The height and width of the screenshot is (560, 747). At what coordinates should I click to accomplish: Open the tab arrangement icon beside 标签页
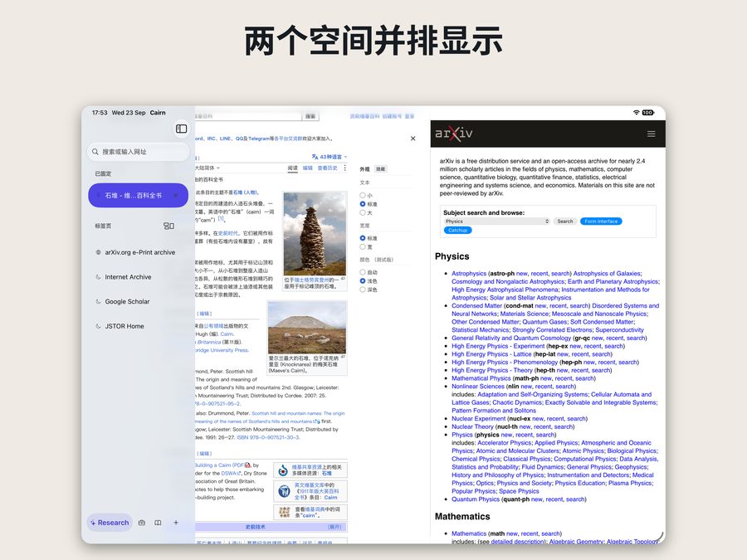click(168, 226)
